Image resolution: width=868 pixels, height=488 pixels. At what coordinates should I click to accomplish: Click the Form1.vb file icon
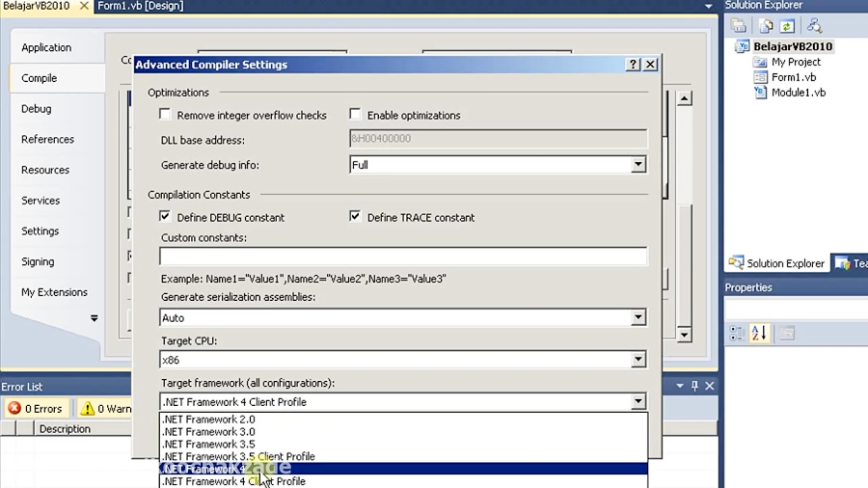pyautogui.click(x=761, y=77)
